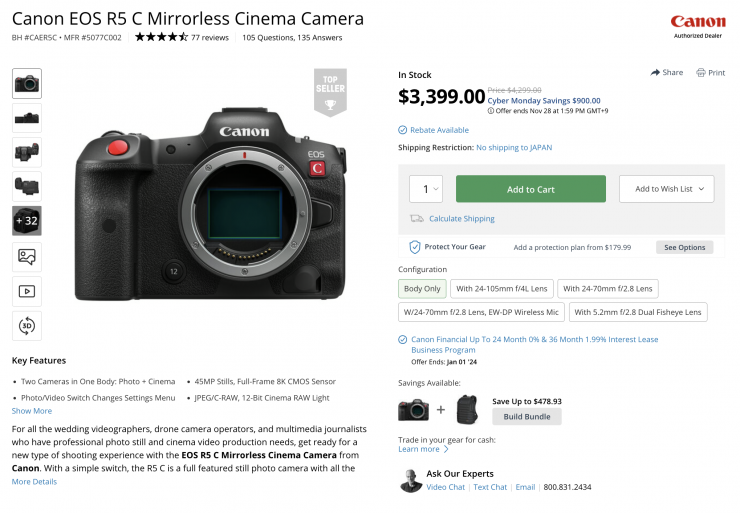Start a Video Chat with experts
The image size is (740, 513).
(445, 487)
